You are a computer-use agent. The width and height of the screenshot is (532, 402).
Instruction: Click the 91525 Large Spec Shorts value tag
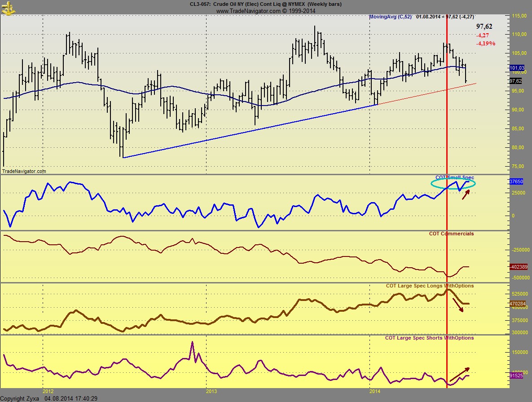[x=517, y=375]
